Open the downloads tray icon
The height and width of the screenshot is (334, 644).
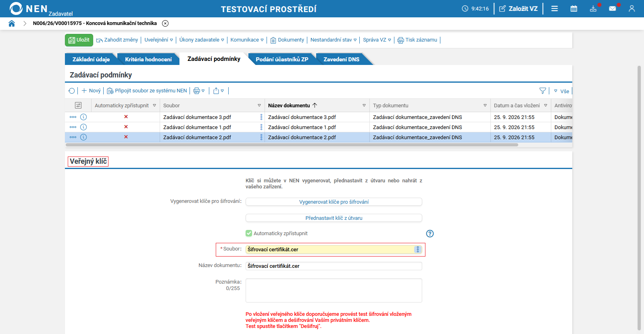[x=593, y=8]
